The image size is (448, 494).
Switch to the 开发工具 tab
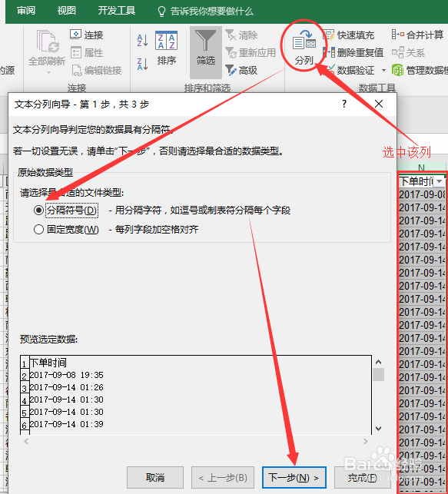click(116, 11)
